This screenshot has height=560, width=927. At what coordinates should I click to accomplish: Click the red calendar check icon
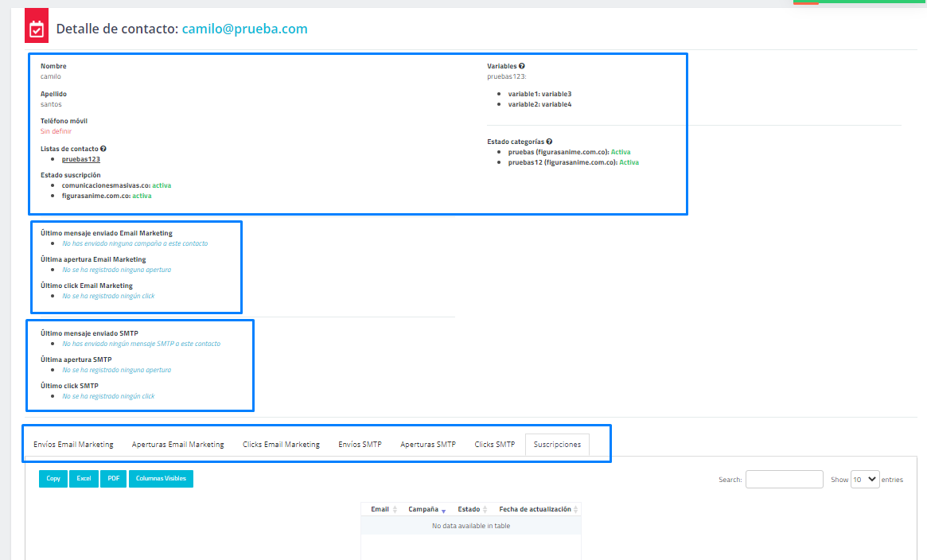37,29
